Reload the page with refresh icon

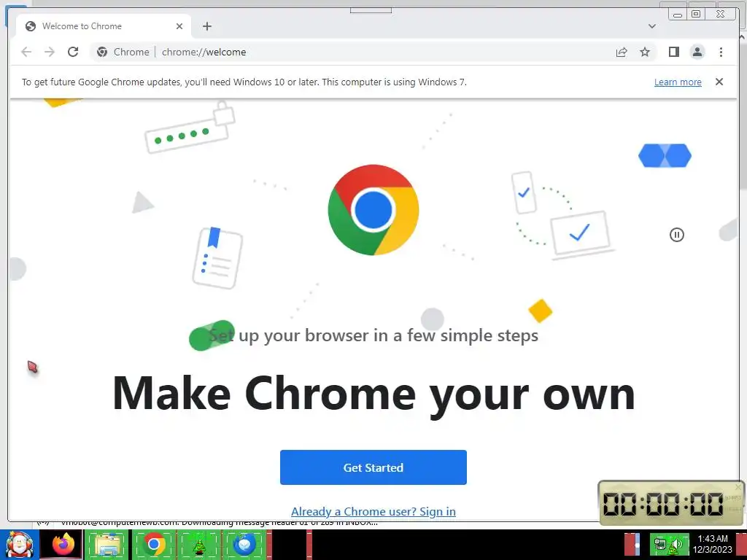coord(73,52)
